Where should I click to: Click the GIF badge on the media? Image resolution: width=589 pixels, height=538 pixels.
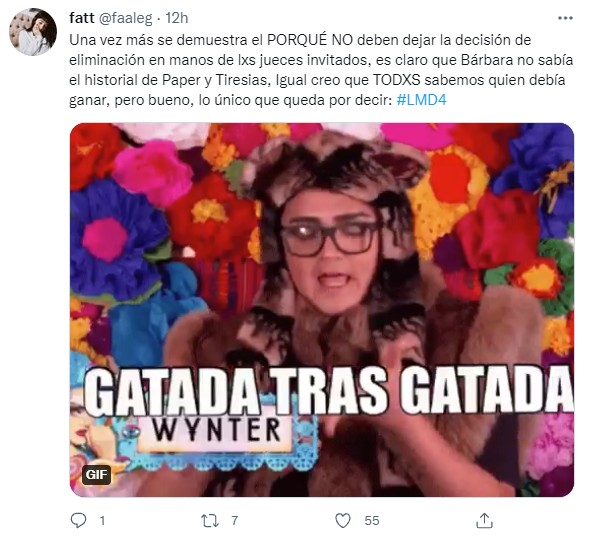click(x=97, y=475)
